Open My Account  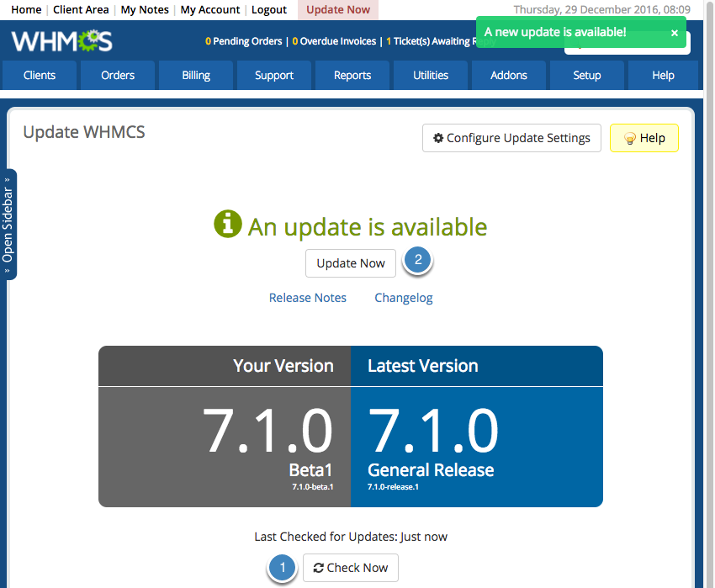(x=209, y=9)
